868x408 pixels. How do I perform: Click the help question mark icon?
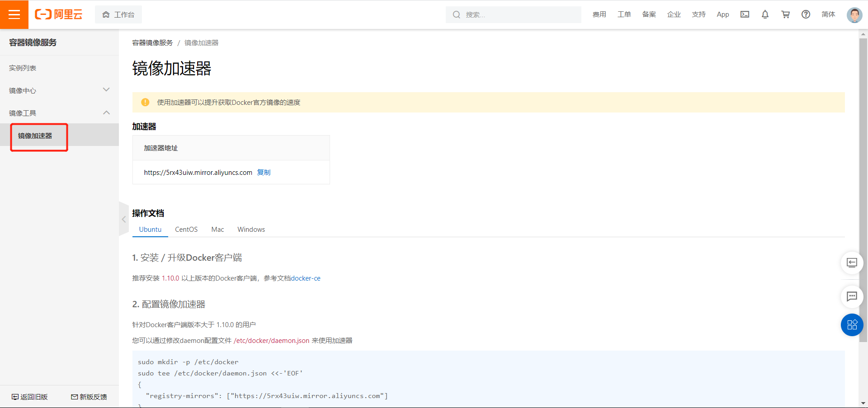tap(806, 14)
